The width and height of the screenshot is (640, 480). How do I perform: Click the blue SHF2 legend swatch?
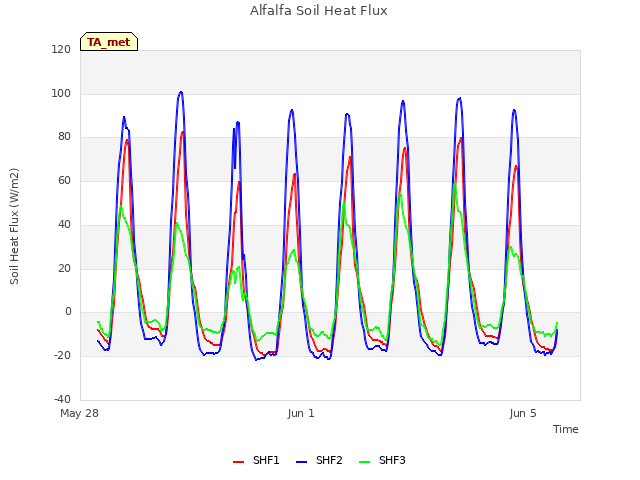coord(301,462)
